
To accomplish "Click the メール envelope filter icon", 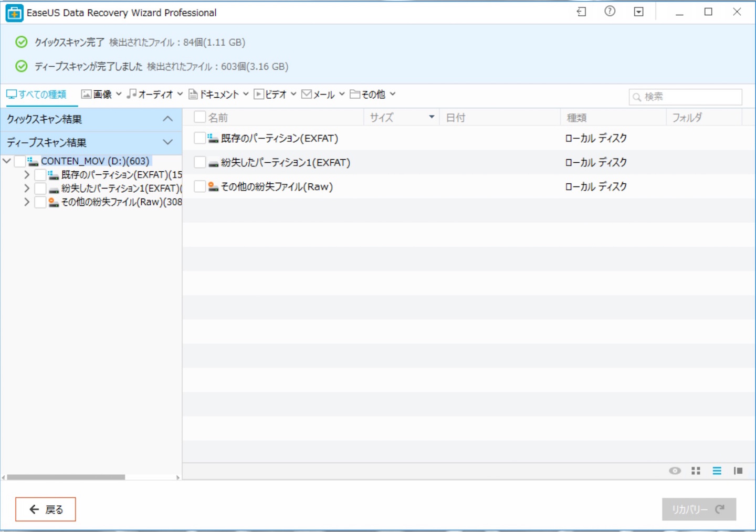I will pyautogui.click(x=307, y=94).
